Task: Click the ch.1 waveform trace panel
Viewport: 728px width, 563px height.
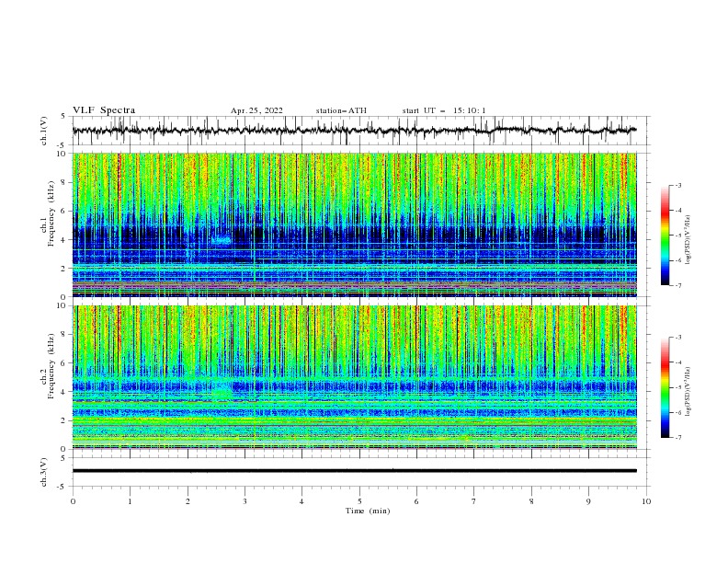Action: [x=361, y=131]
